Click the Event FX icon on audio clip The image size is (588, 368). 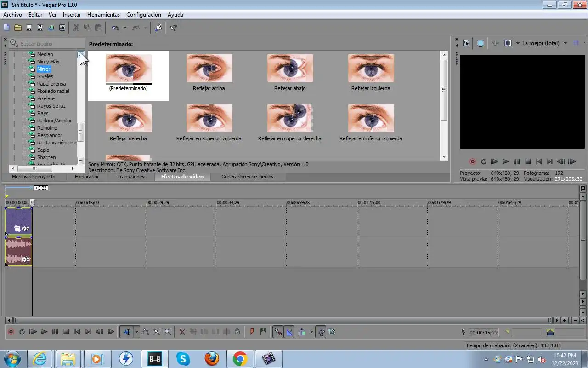26,259
